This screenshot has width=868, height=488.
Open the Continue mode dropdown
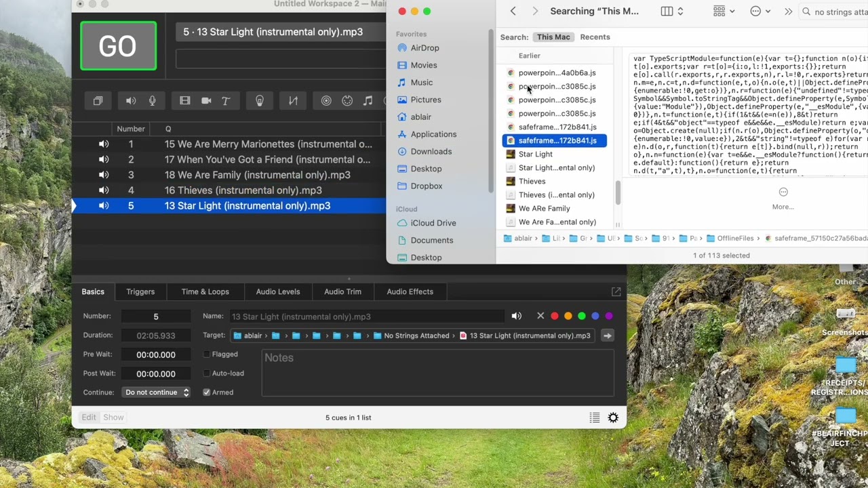[x=157, y=392]
